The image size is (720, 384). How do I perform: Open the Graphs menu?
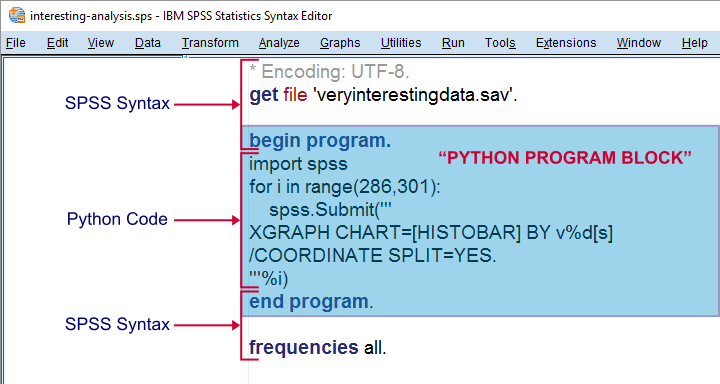[x=340, y=43]
